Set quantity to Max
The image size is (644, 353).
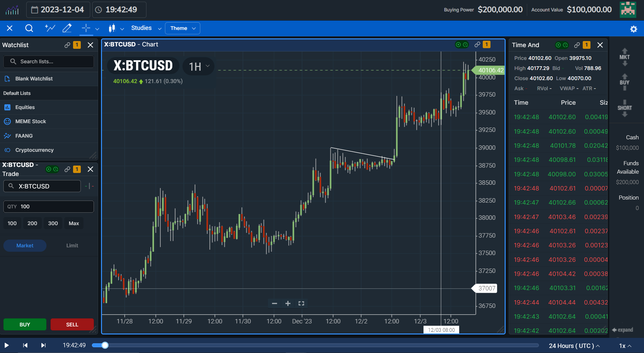[x=73, y=223]
